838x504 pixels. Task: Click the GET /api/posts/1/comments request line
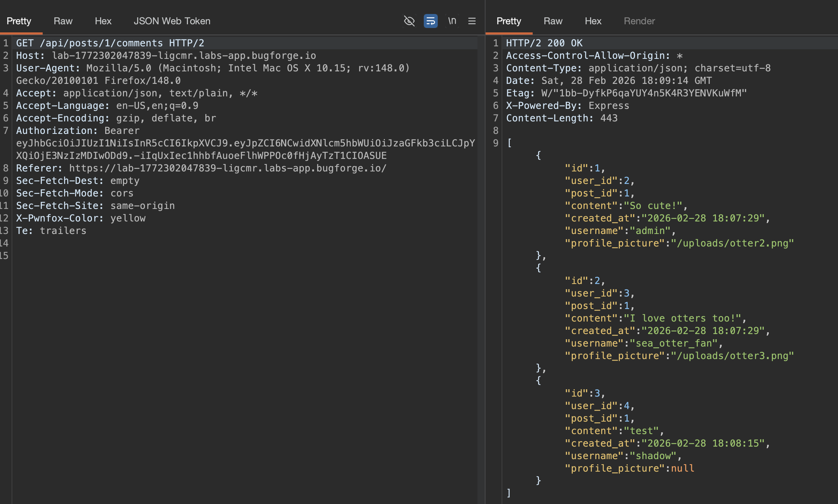[110, 43]
